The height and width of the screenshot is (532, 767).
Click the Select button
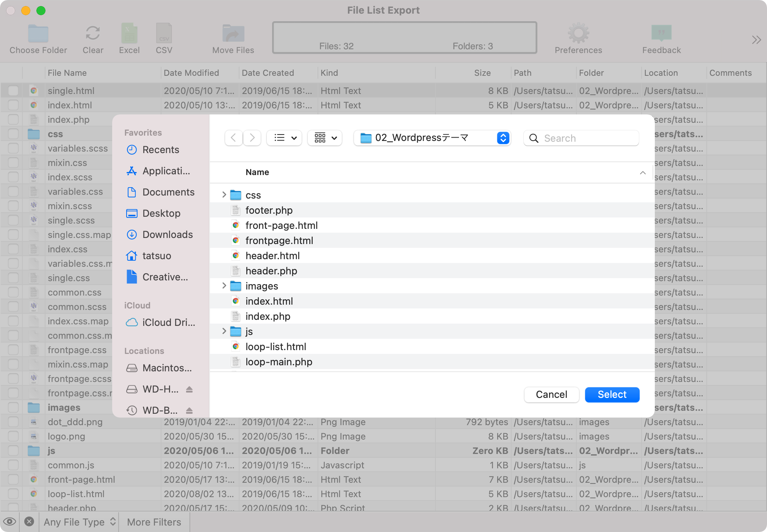tap(612, 394)
